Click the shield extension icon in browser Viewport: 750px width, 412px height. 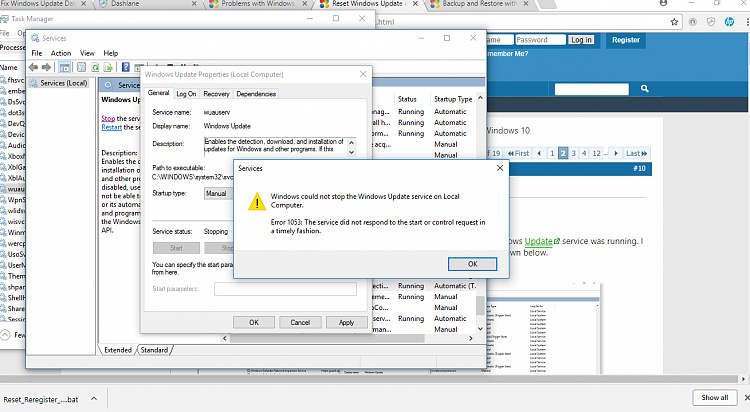tap(711, 22)
